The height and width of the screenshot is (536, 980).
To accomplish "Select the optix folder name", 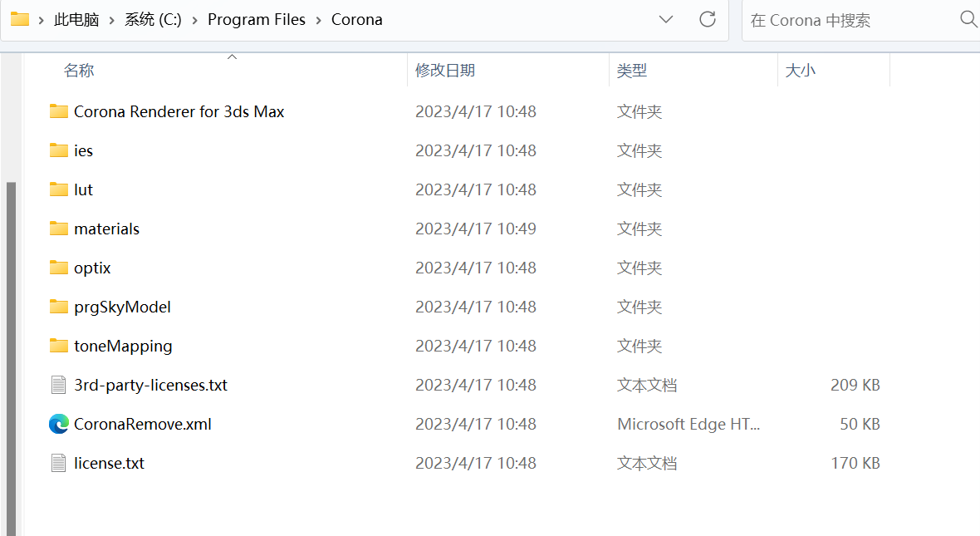I will click(x=92, y=268).
